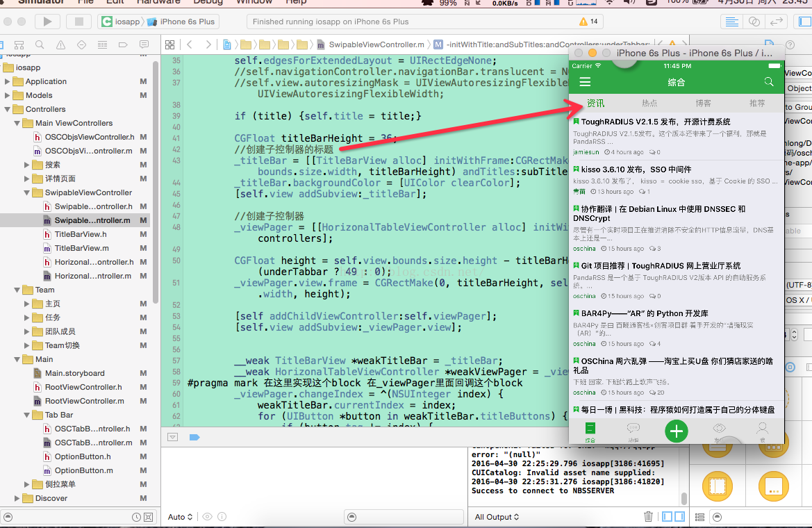This screenshot has width=812, height=528.
Task: Stop the running app in Xcode
Action: (78, 22)
